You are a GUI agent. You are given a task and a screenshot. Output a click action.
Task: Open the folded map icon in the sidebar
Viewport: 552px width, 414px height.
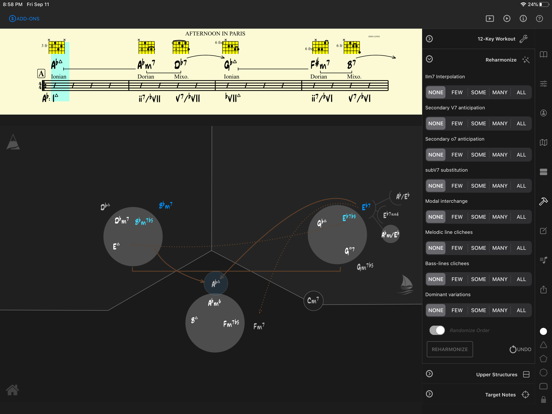click(x=544, y=142)
